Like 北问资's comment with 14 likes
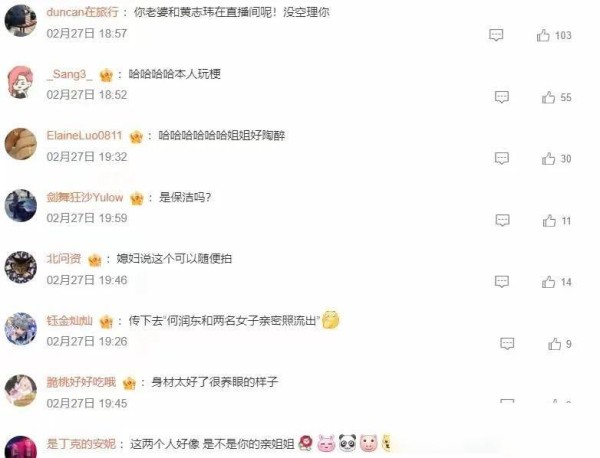 coord(548,282)
